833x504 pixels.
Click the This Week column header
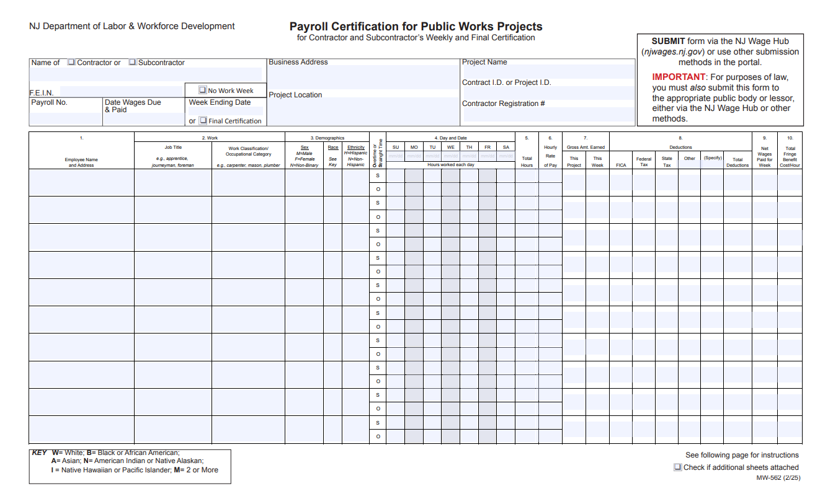click(597, 162)
